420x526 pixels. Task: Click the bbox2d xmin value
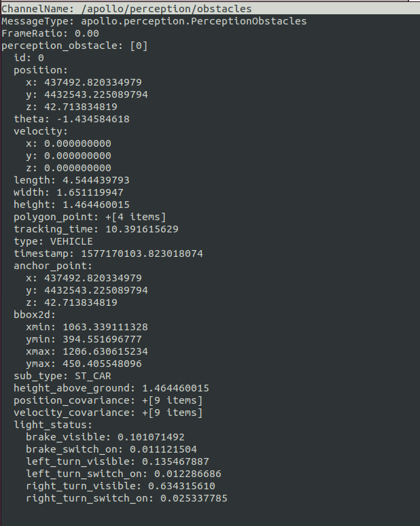point(87,327)
